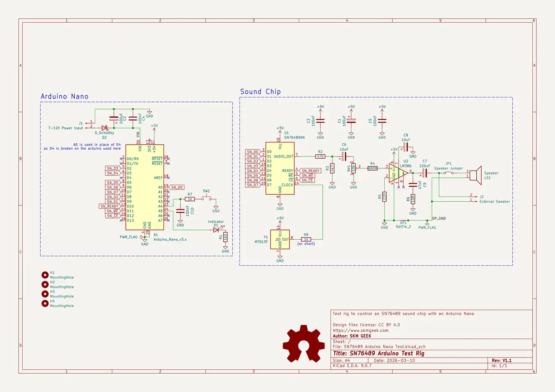Click the MT013F oscillator Y1 symbol

pyautogui.click(x=280, y=239)
